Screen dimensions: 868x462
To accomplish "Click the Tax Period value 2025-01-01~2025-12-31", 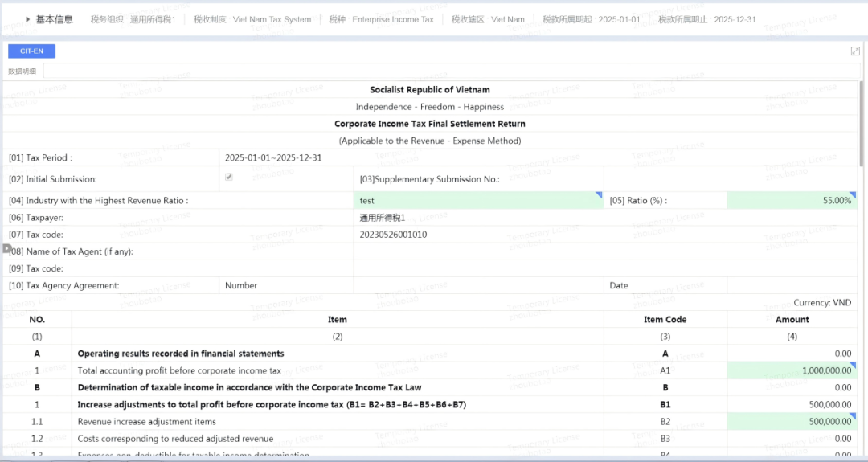I will (x=273, y=157).
